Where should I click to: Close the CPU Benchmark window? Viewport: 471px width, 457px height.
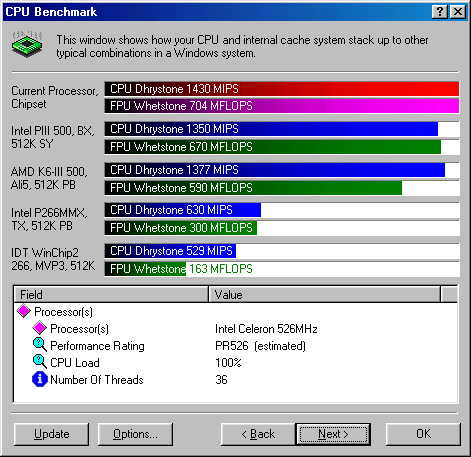tap(458, 12)
